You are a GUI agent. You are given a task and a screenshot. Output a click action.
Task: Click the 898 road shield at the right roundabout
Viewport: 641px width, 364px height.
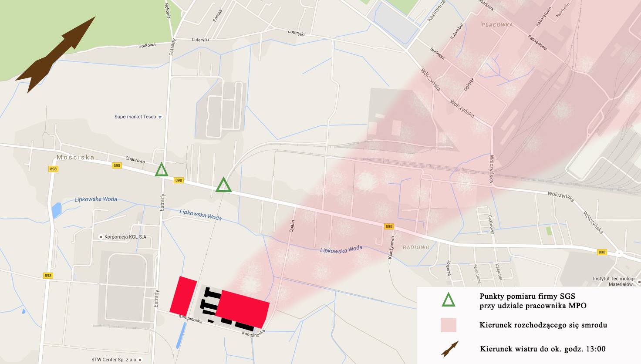pos(602,252)
